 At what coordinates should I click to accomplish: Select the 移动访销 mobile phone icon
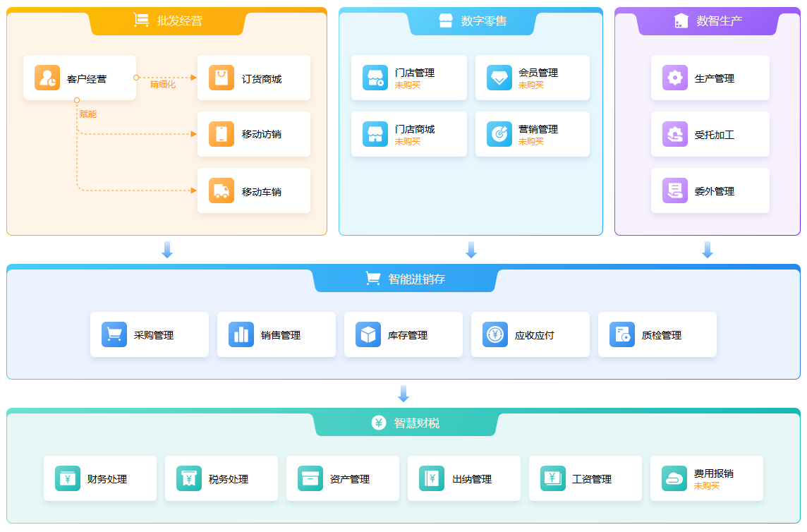(222, 134)
